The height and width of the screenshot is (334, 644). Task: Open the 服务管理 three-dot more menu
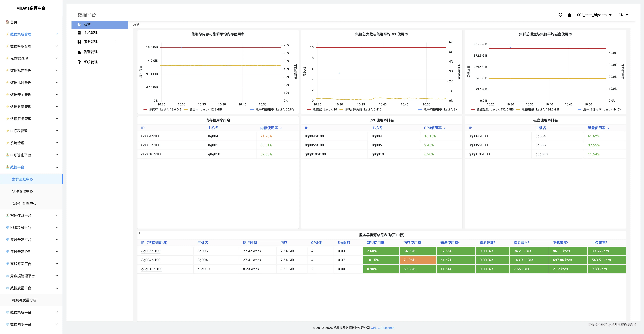tap(115, 42)
